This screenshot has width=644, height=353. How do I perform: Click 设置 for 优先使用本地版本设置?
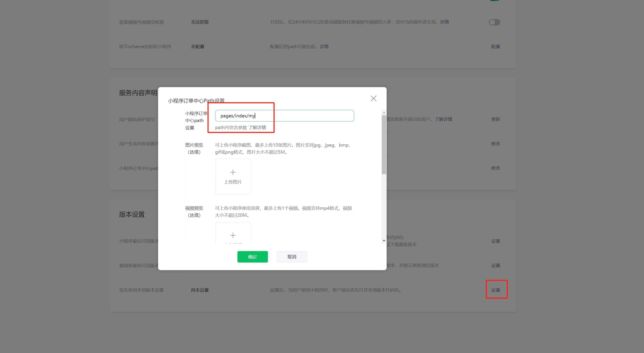pyautogui.click(x=495, y=290)
